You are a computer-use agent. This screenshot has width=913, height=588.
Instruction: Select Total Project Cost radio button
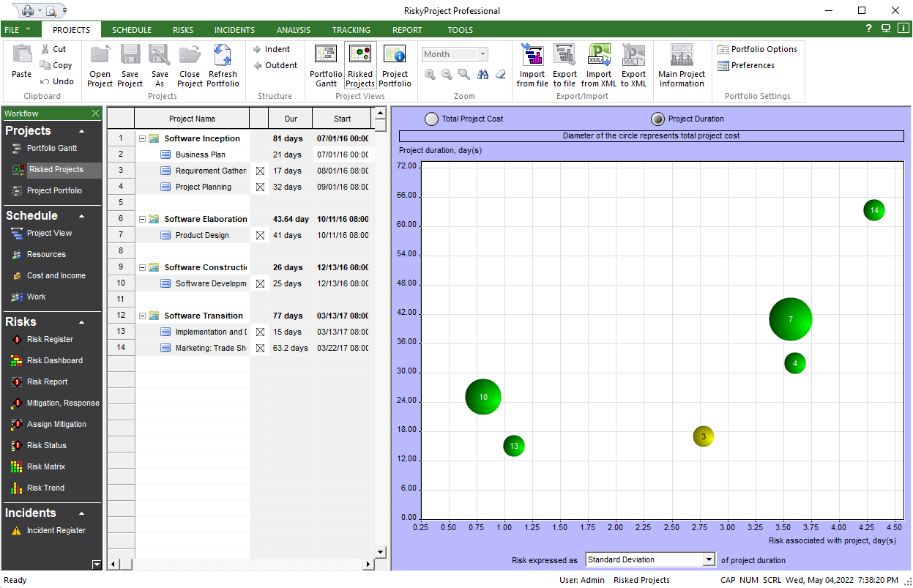click(432, 119)
